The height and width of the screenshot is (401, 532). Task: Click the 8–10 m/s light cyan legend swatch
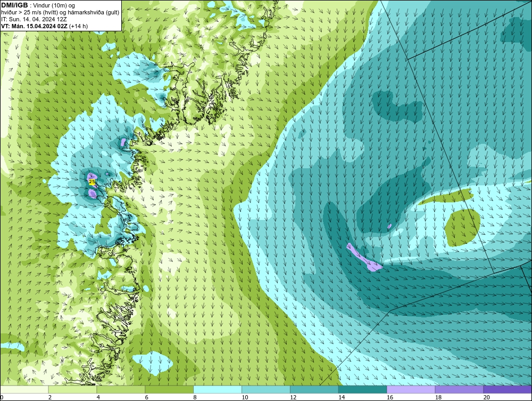pyautogui.click(x=218, y=389)
